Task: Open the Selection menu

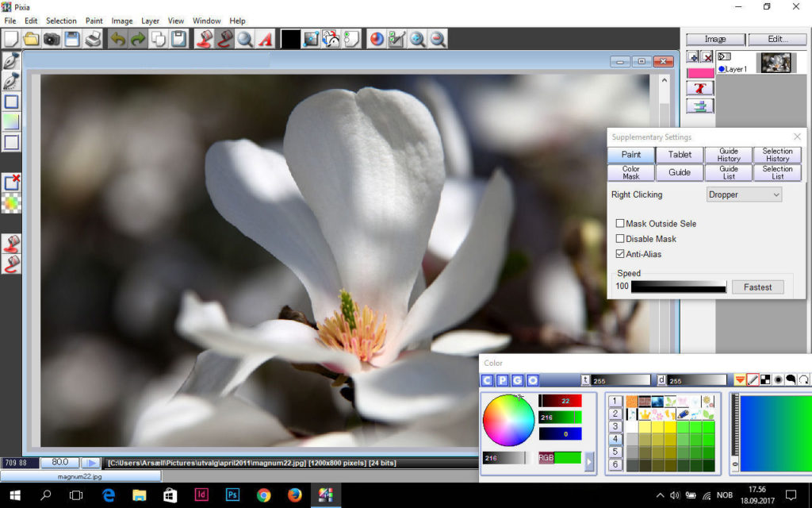Action: pyautogui.click(x=61, y=21)
